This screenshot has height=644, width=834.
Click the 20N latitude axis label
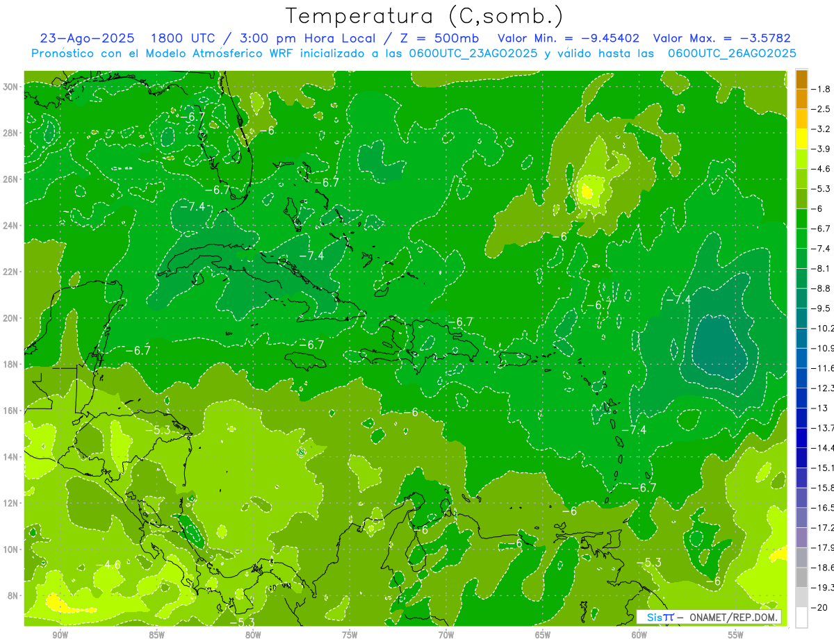pos(11,318)
